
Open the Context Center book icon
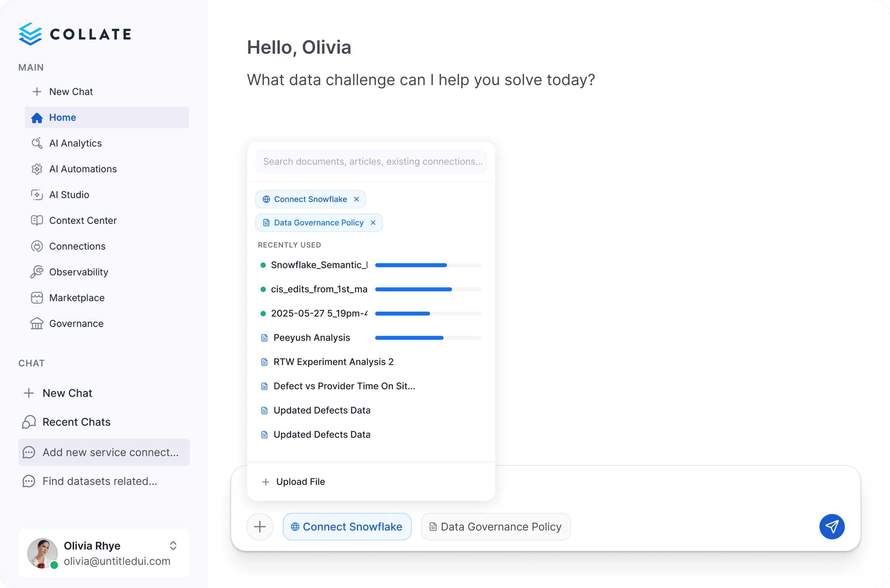37,220
